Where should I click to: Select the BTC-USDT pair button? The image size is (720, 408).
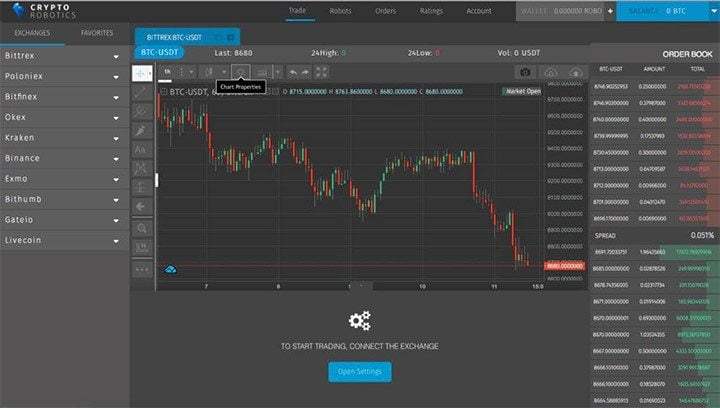(159, 52)
